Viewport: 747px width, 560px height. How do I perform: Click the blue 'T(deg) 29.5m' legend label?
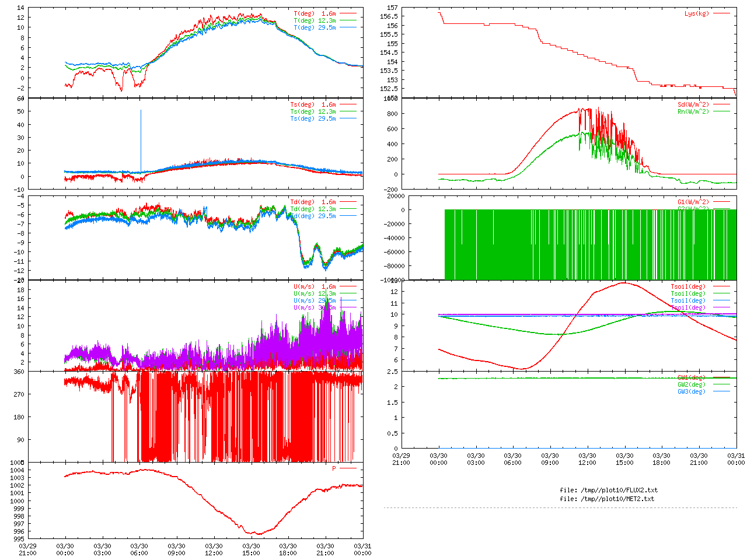(x=315, y=27)
